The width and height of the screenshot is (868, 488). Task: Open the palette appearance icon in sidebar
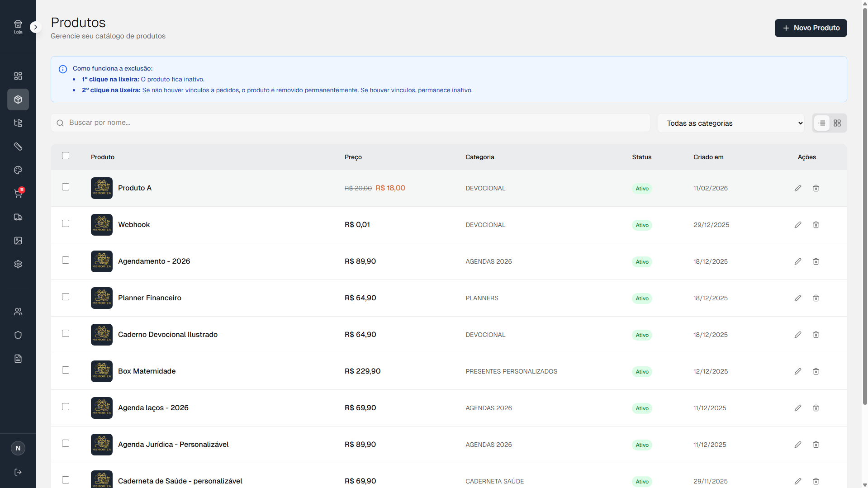(18, 170)
